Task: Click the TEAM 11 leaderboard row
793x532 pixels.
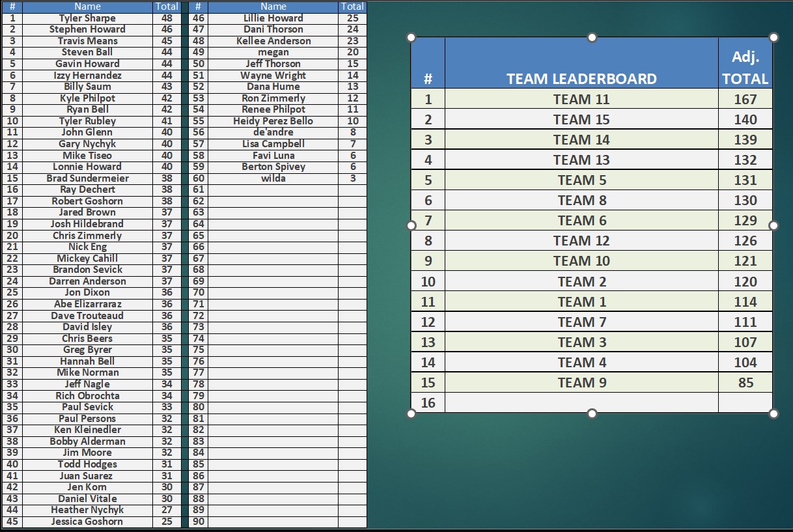Action: coord(581,99)
